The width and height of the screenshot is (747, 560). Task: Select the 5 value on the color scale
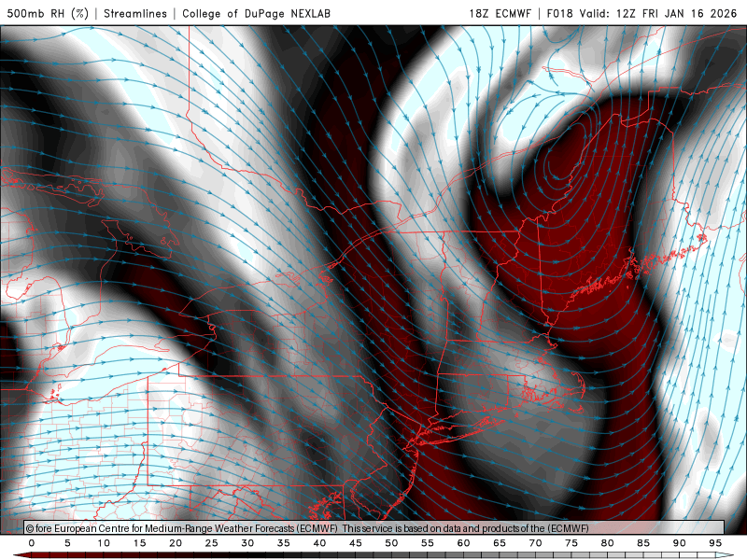pyautogui.click(x=67, y=543)
